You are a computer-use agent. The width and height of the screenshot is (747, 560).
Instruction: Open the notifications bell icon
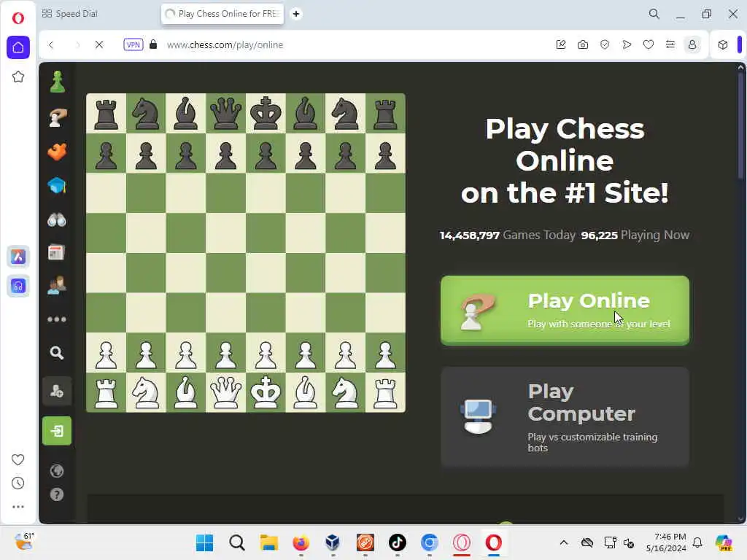pyautogui.click(x=697, y=542)
